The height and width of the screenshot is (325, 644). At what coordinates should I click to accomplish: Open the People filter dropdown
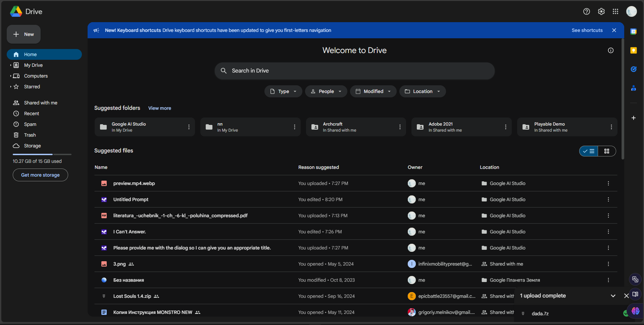326,91
